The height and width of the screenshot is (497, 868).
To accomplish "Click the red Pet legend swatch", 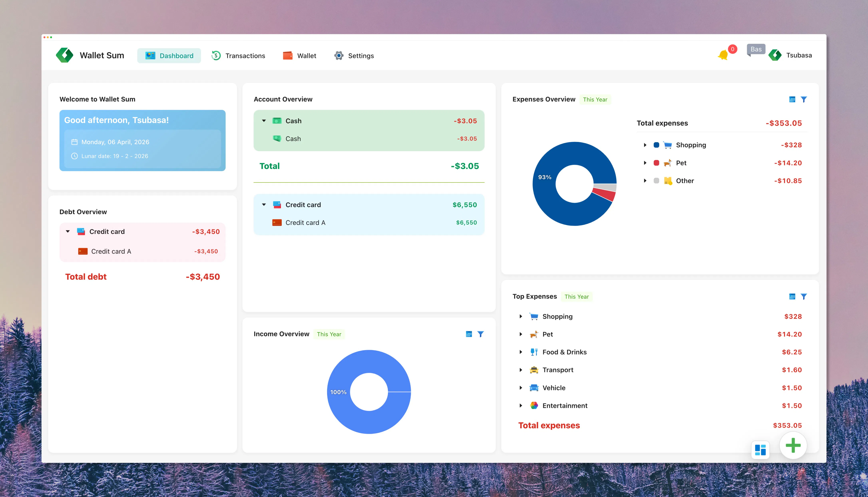I will 656,163.
